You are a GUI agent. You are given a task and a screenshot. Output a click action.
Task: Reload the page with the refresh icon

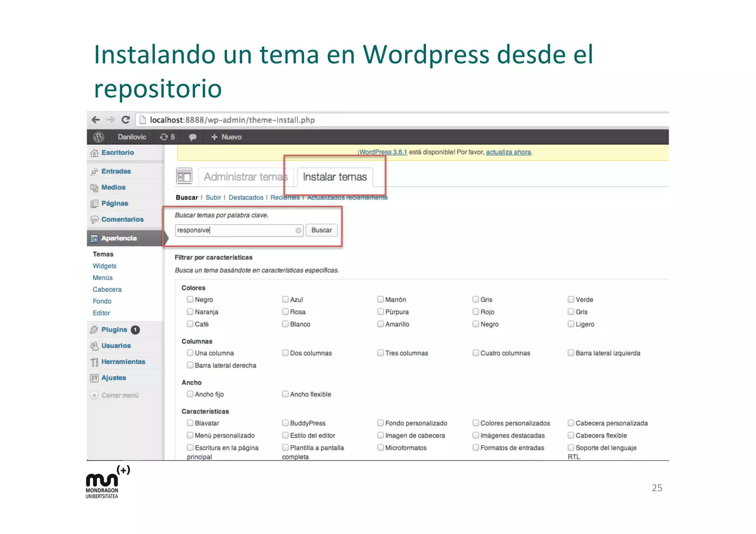[126, 120]
